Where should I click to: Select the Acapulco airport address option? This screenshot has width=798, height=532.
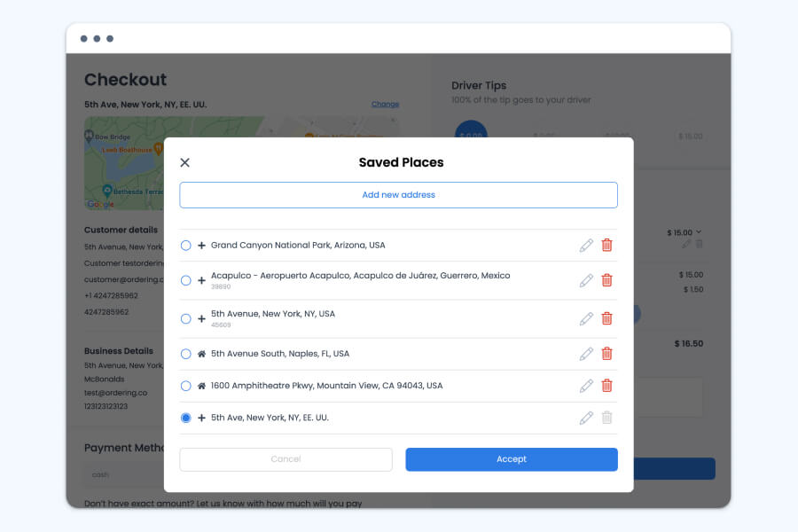(x=184, y=280)
